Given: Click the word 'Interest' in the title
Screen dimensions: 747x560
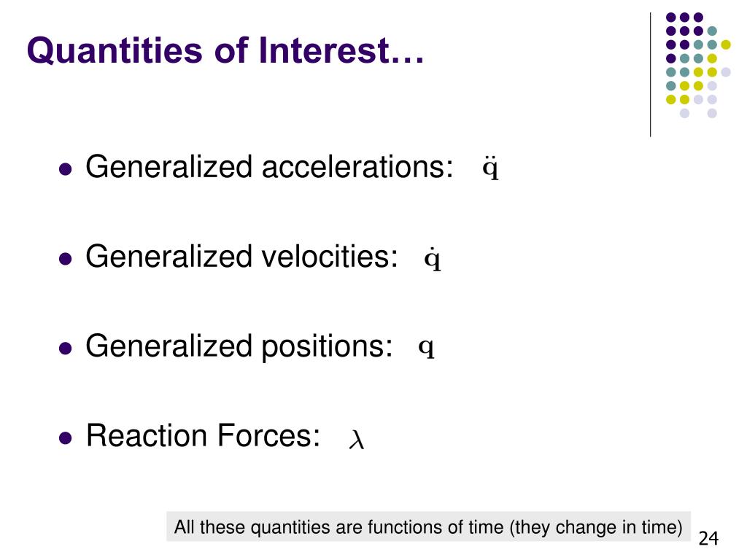Looking at the screenshot, I should [325, 50].
